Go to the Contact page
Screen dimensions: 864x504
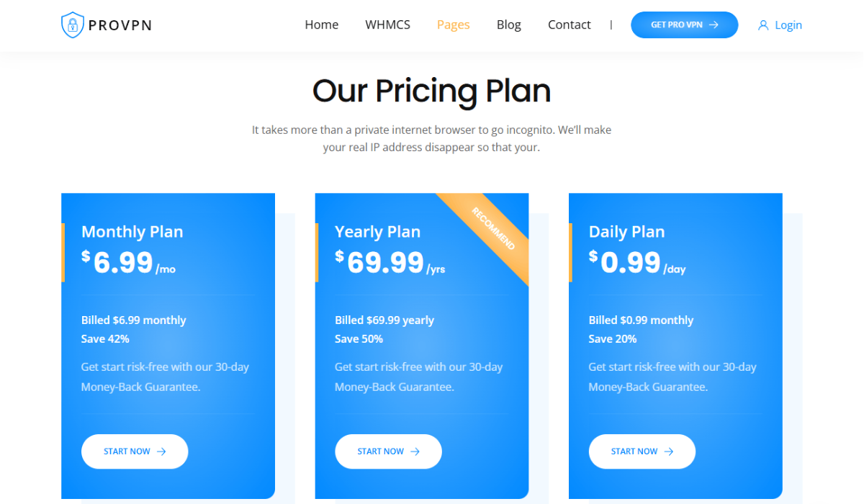[569, 24]
